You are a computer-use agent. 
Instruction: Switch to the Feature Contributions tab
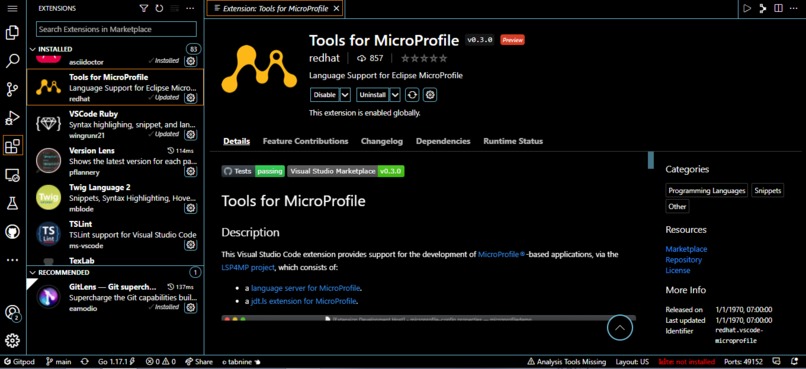[305, 141]
